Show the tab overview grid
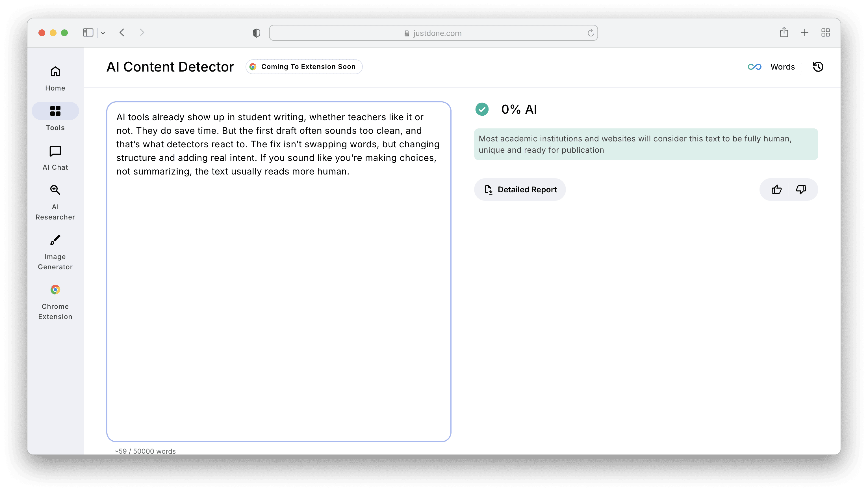The width and height of the screenshot is (868, 491). [825, 33]
